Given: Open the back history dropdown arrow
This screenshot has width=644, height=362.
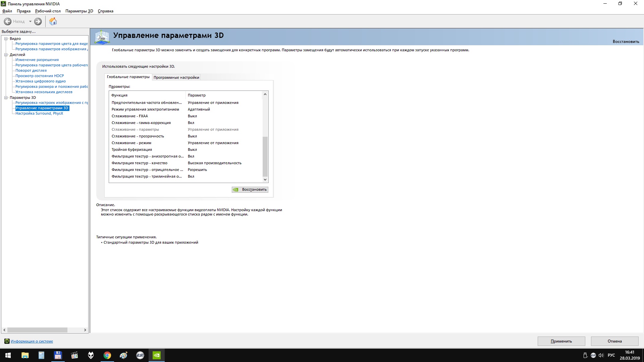Looking at the screenshot, I should pyautogui.click(x=30, y=21).
